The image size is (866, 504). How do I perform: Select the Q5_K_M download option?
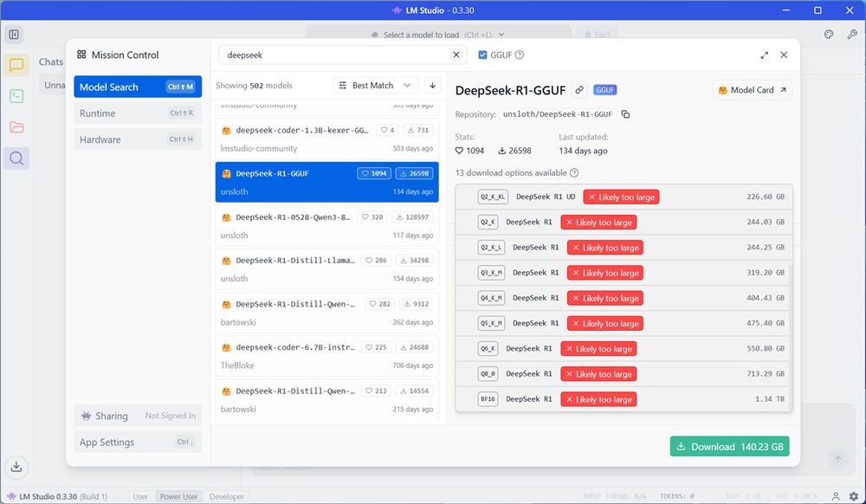(624, 324)
